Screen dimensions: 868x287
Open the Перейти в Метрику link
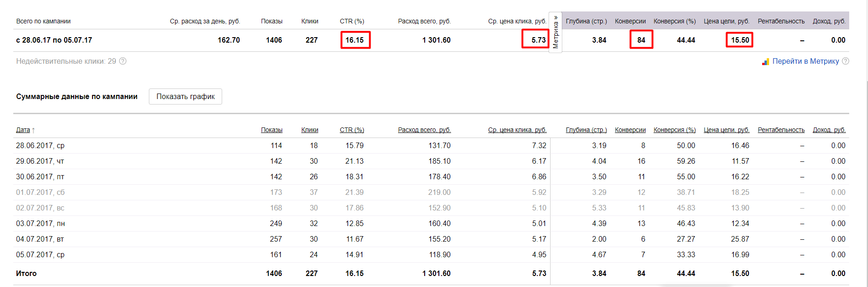[805, 61]
